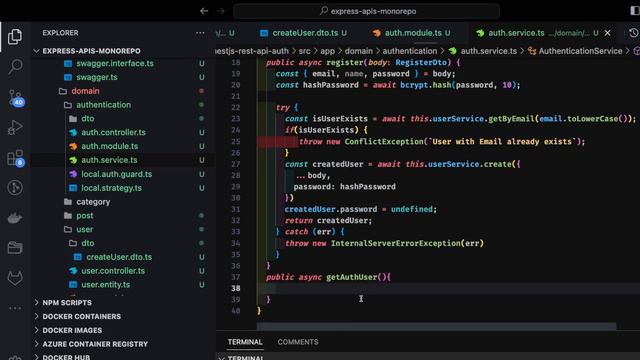Open the Explorer view in activity bar
The width and height of the screenshot is (640, 360).
coord(15,37)
